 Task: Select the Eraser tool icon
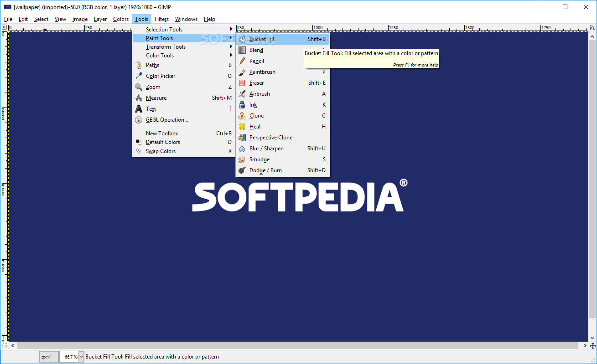tap(242, 83)
